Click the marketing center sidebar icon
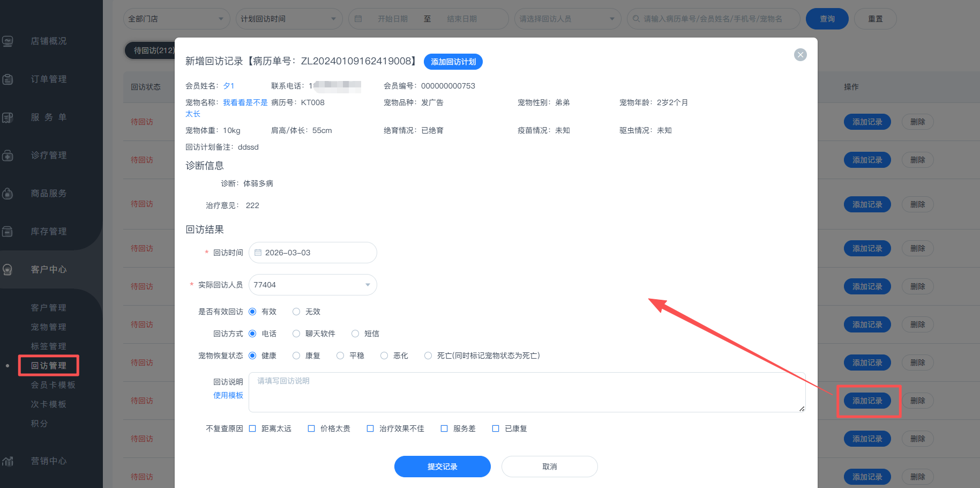The image size is (980, 488). point(8,461)
